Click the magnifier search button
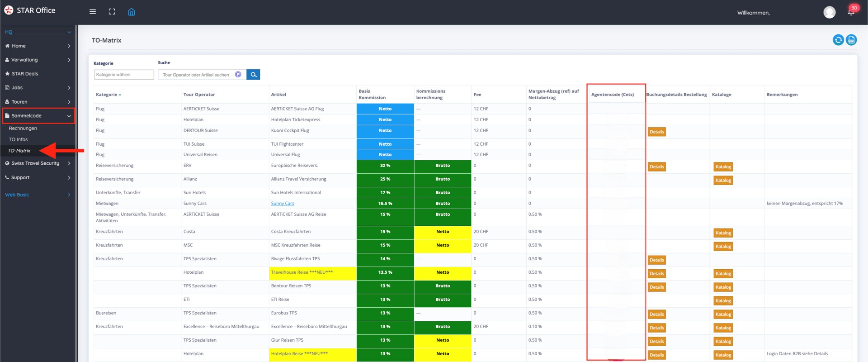This screenshot has height=362, width=868. [253, 75]
